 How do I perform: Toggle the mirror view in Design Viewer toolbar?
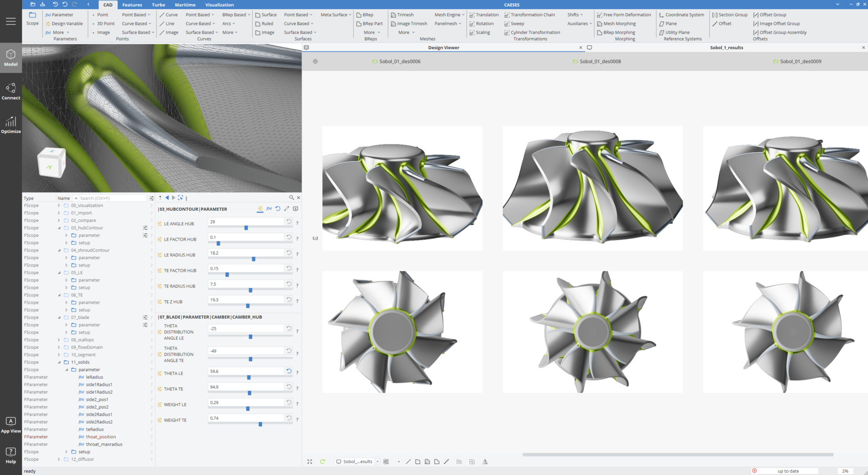pyautogui.click(x=485, y=461)
